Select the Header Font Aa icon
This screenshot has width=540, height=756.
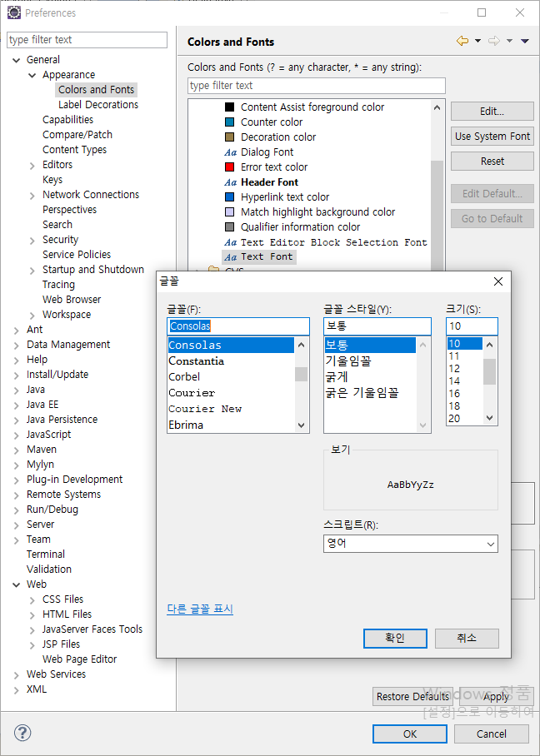230,182
